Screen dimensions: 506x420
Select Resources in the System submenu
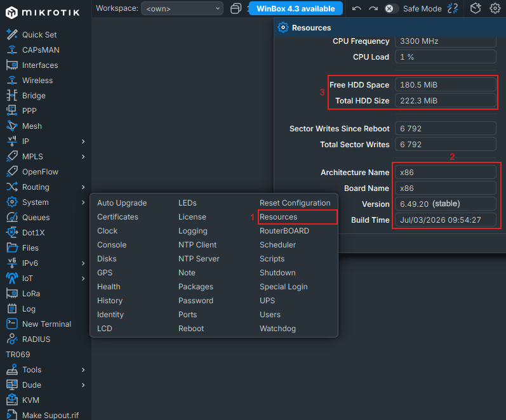tap(278, 217)
